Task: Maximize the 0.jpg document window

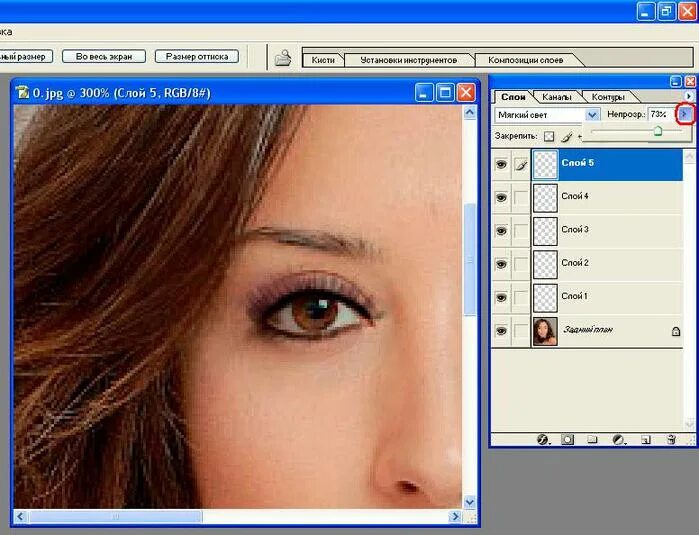Action: (x=445, y=93)
